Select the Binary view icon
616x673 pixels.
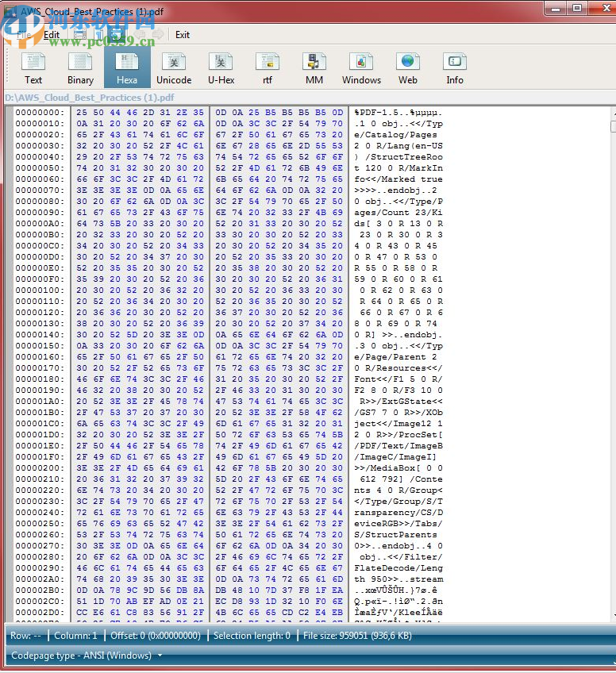[x=80, y=68]
